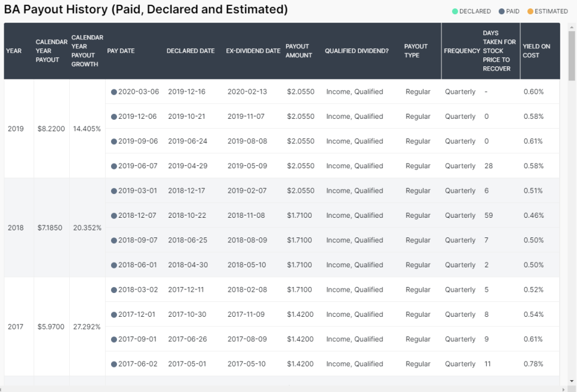Click the blue PAID legend dot
577x392 pixels.
(502, 11)
